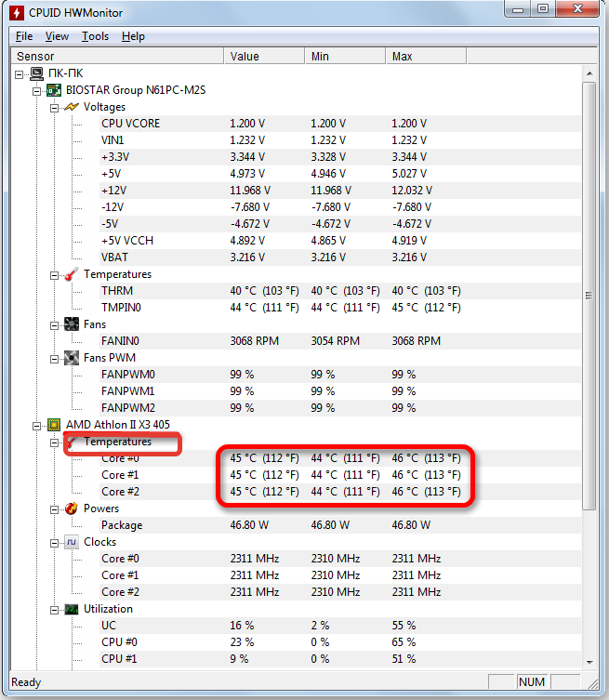Select the VIN1 voltage row

340,140
